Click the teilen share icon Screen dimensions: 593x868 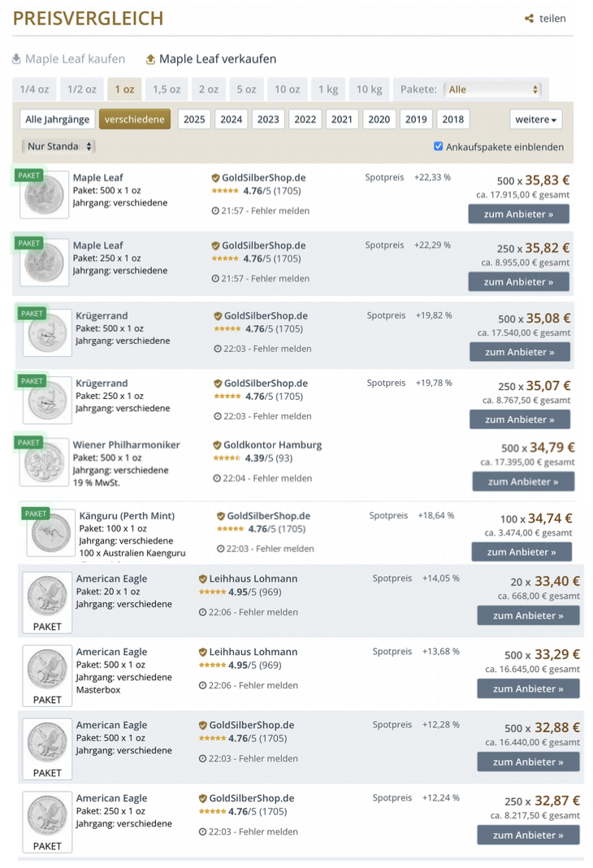pos(530,19)
